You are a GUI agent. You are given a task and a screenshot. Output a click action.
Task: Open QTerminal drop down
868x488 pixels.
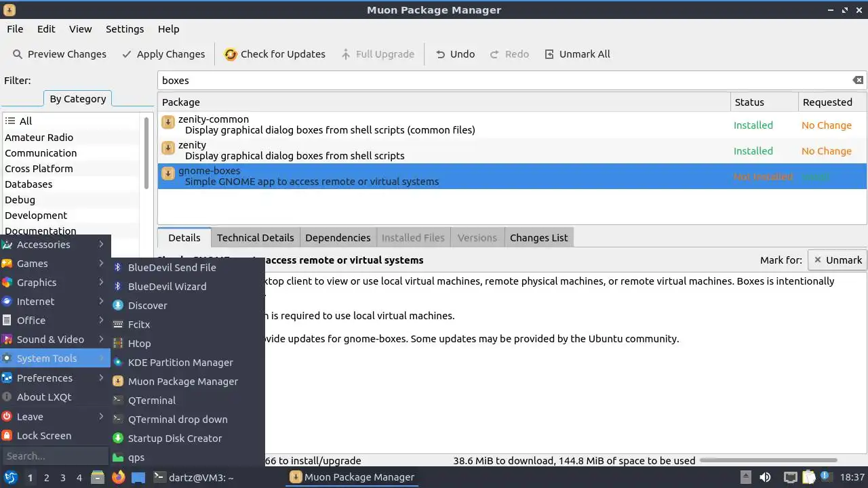point(188,420)
